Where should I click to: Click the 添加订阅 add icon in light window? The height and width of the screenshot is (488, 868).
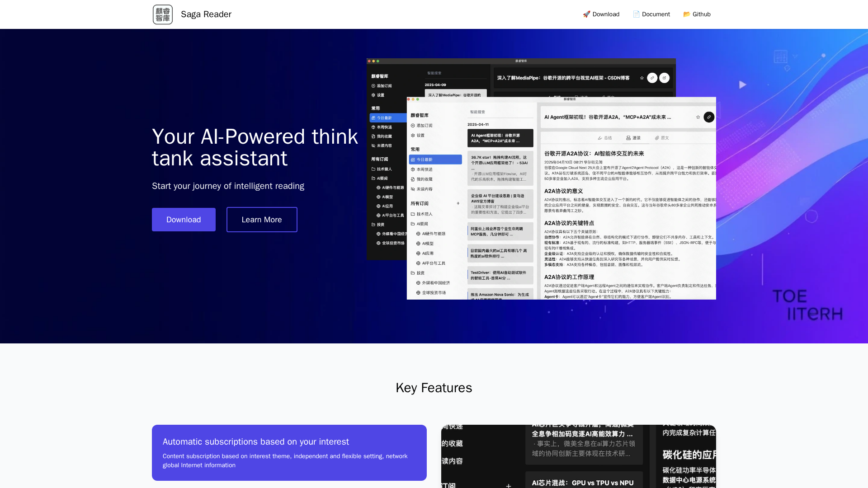[413, 126]
